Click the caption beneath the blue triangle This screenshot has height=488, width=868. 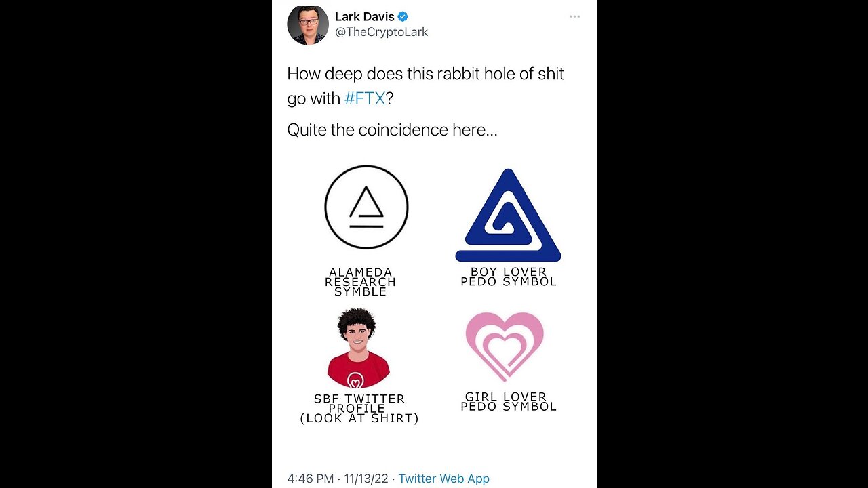pyautogui.click(x=509, y=277)
